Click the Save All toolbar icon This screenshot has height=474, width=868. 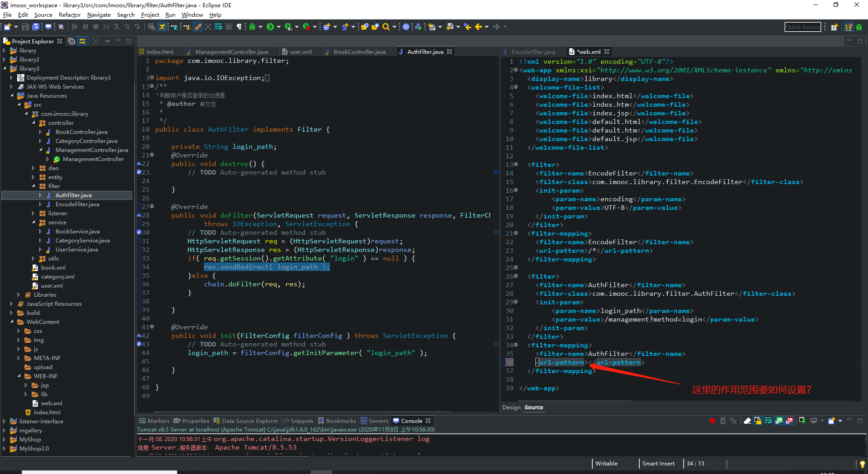36,27
